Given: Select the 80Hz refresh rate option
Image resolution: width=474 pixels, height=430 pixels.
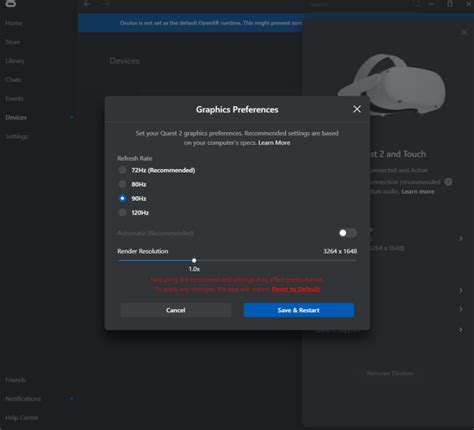Looking at the screenshot, I should point(122,184).
